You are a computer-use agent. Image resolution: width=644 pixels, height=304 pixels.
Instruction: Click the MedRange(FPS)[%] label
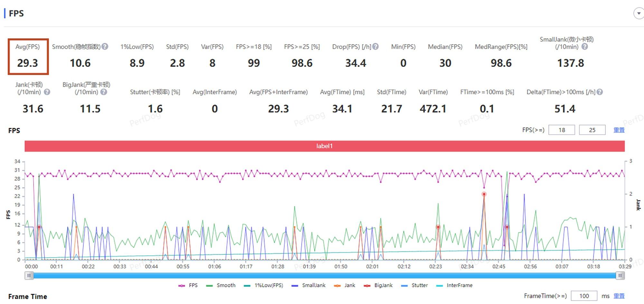pos(501,47)
